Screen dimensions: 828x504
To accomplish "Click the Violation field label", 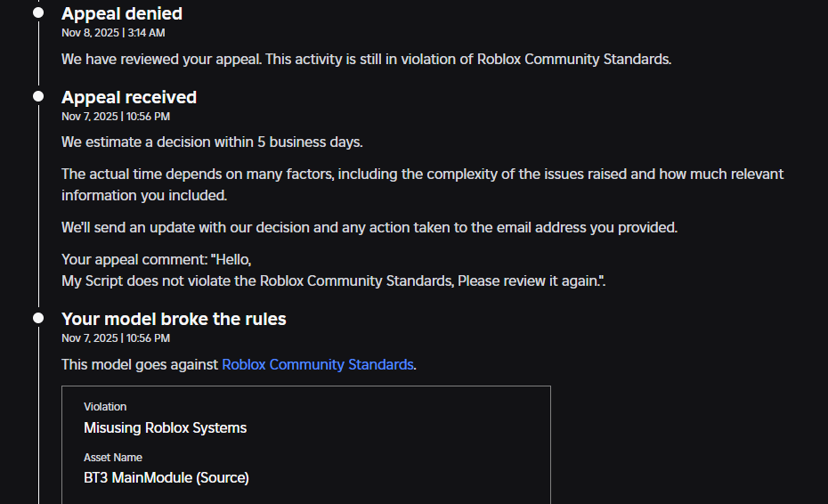I will tap(105, 407).
